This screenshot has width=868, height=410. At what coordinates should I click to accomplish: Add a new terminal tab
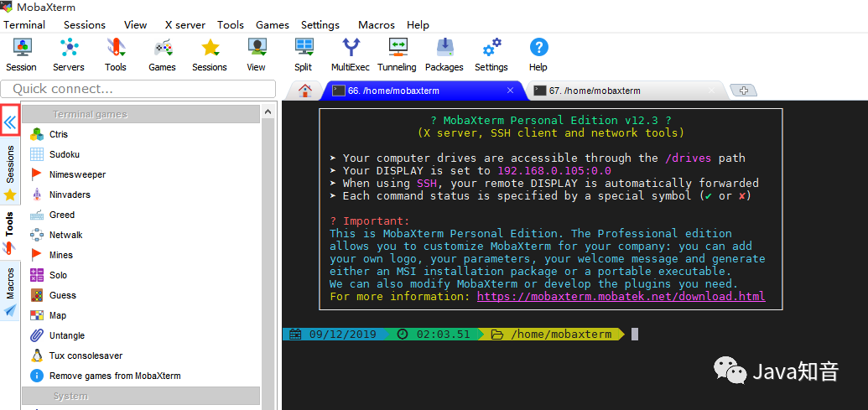pos(743,91)
